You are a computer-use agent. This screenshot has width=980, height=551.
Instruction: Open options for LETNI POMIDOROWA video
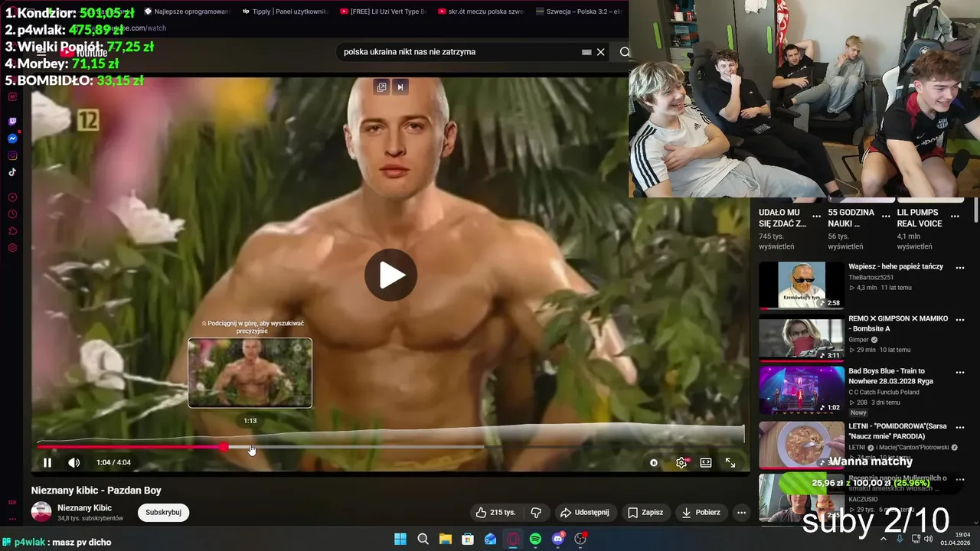tap(960, 428)
